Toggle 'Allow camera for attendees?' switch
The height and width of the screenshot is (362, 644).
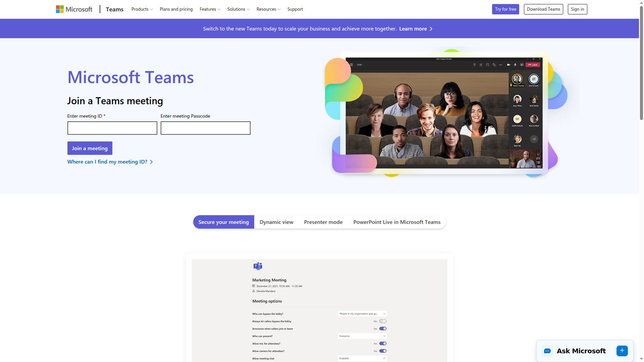[383, 351]
